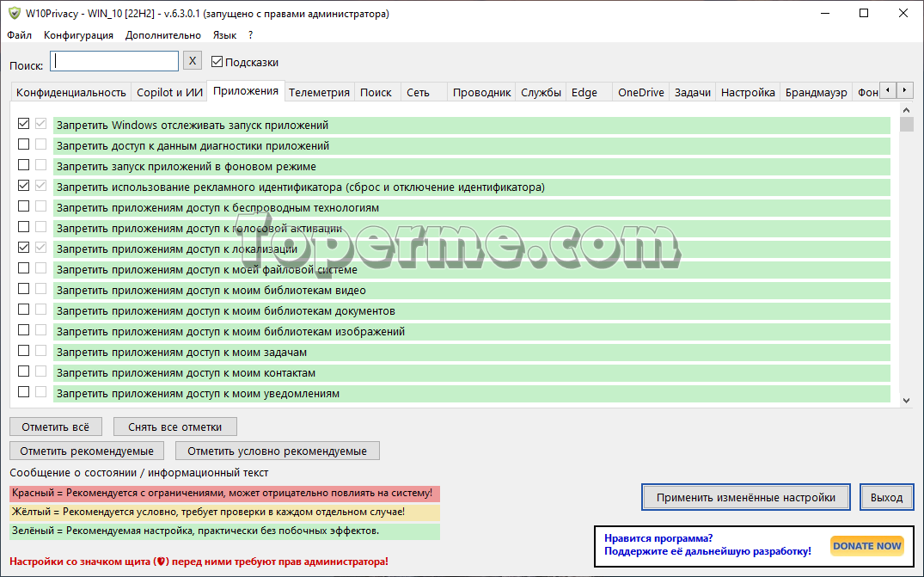Uncheck Запретить Windows отслеживать запуск приложений
The width and height of the screenshot is (924, 577).
[23, 124]
